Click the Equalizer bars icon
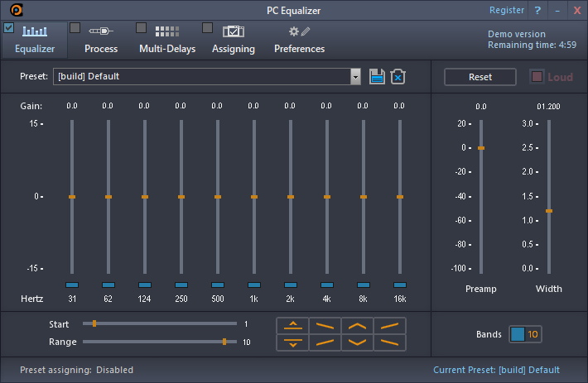Image resolution: width=588 pixels, height=383 pixels. [35, 31]
